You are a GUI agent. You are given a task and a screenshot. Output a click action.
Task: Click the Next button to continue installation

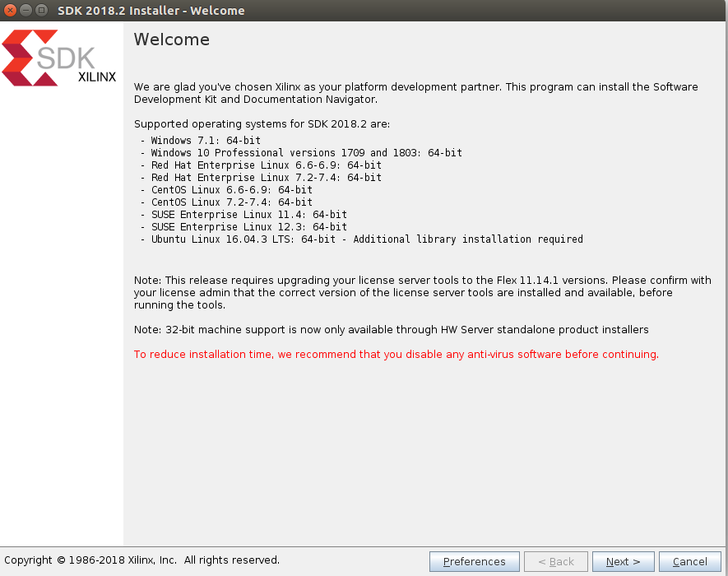623,561
